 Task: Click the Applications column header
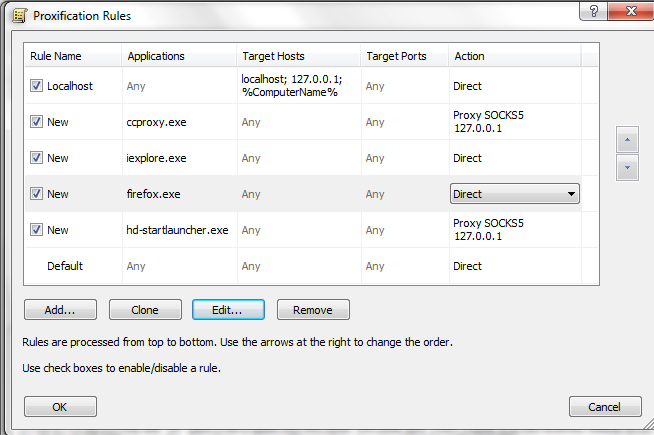(179, 56)
